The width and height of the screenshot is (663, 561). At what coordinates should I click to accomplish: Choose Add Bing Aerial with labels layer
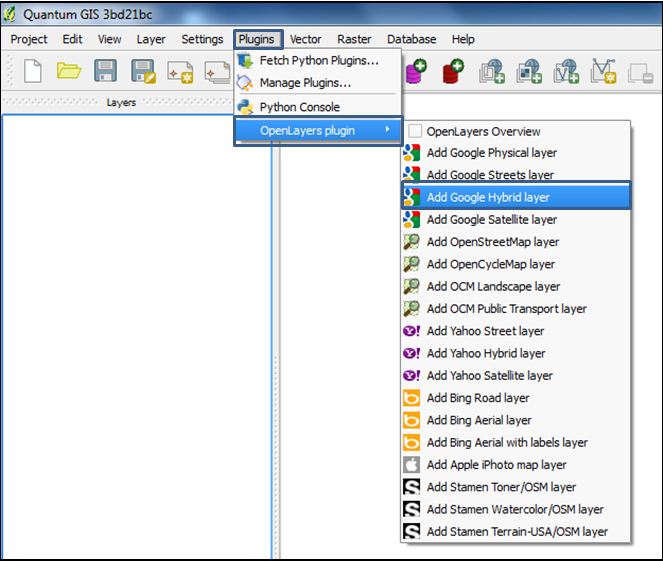516,442
